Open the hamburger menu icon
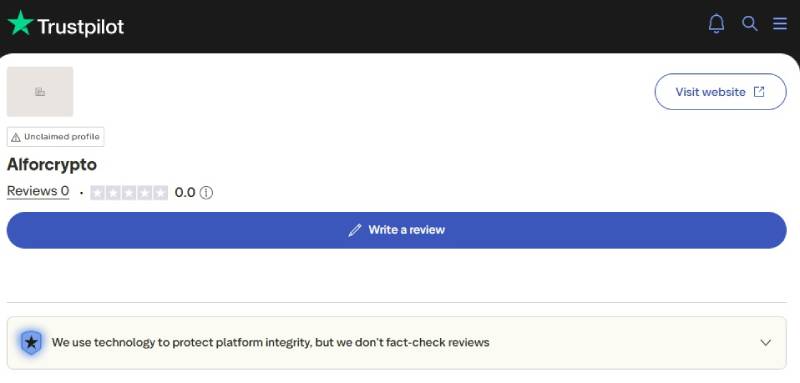 coord(780,23)
